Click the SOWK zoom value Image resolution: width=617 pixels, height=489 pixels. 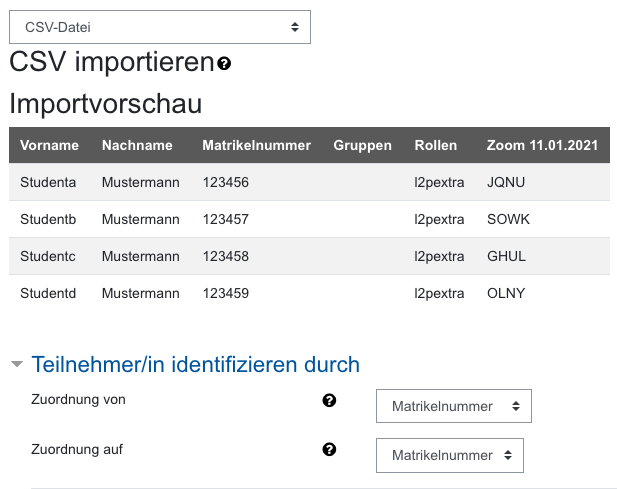pyautogui.click(x=508, y=219)
